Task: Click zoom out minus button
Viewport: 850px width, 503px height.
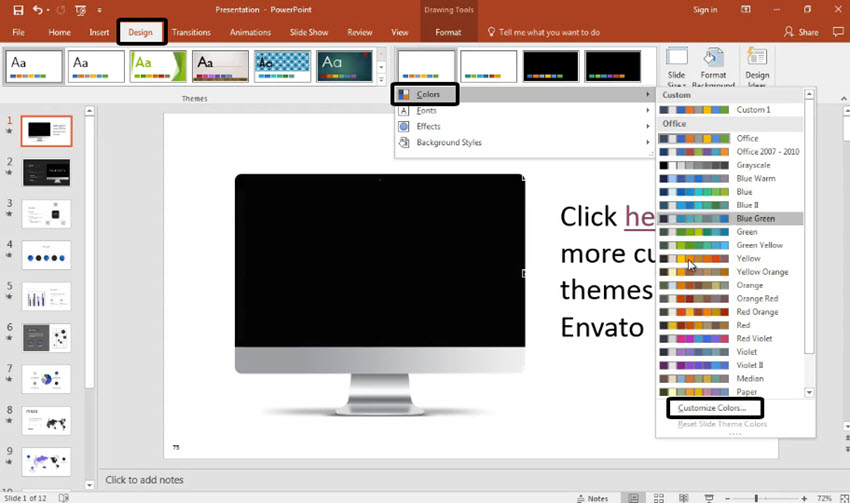Action: [x=727, y=498]
